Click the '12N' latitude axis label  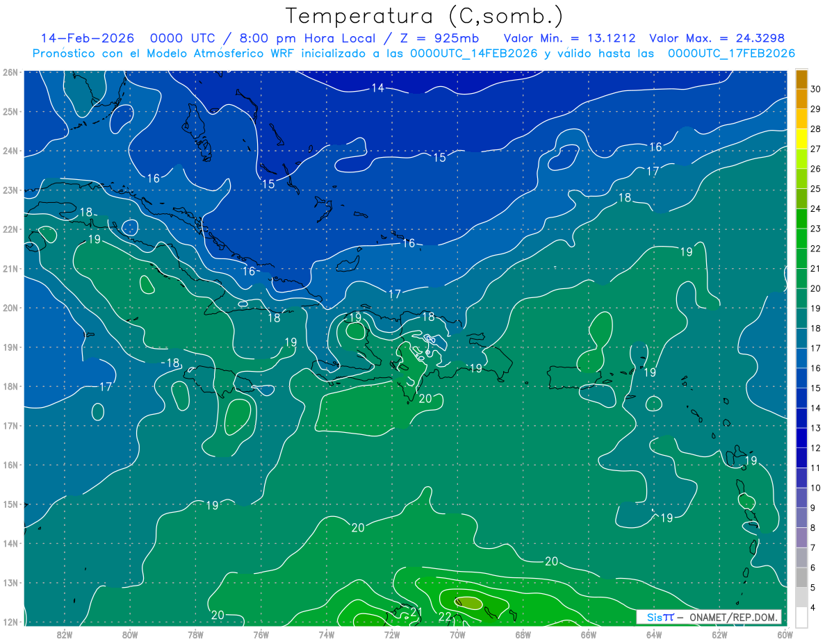(x=10, y=622)
